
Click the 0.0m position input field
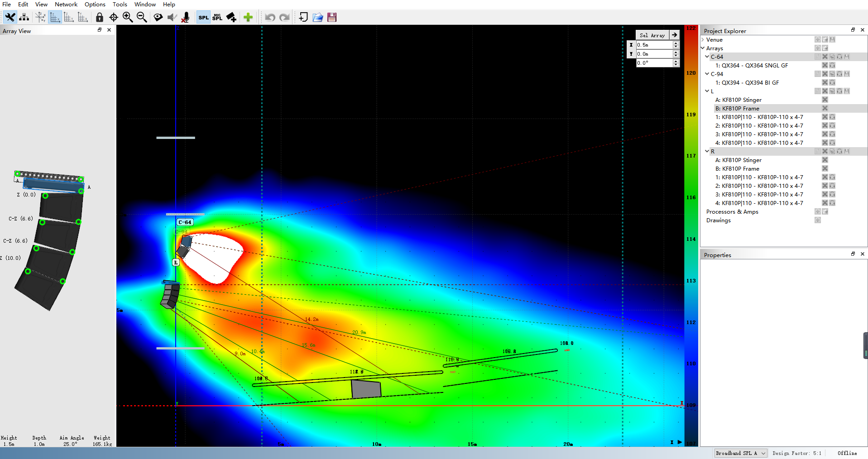pos(654,54)
